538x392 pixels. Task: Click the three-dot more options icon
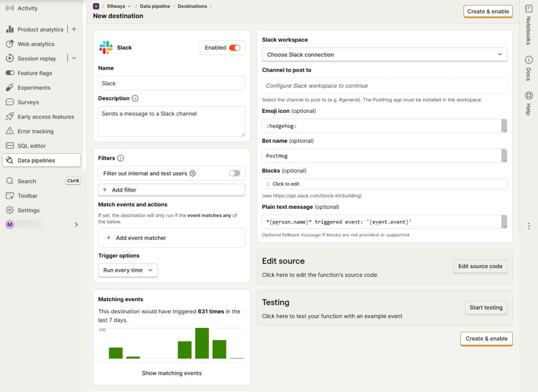tap(529, 226)
